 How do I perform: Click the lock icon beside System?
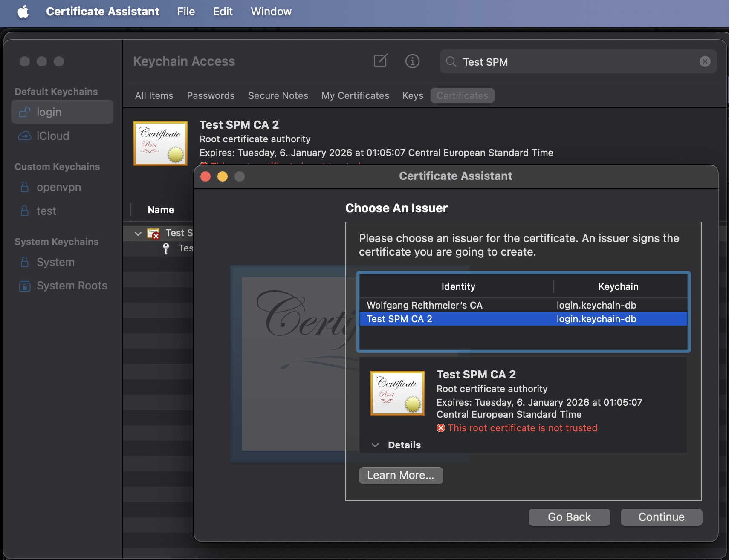pyautogui.click(x=25, y=262)
